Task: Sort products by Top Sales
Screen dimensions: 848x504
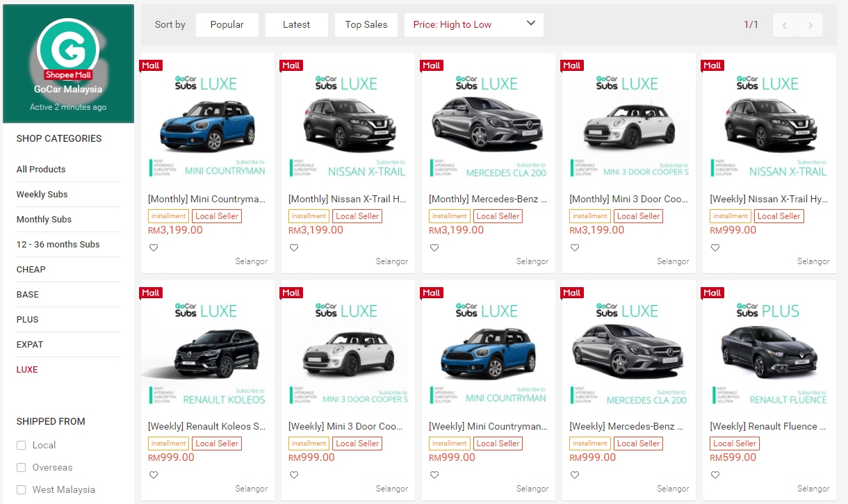Action: click(366, 25)
